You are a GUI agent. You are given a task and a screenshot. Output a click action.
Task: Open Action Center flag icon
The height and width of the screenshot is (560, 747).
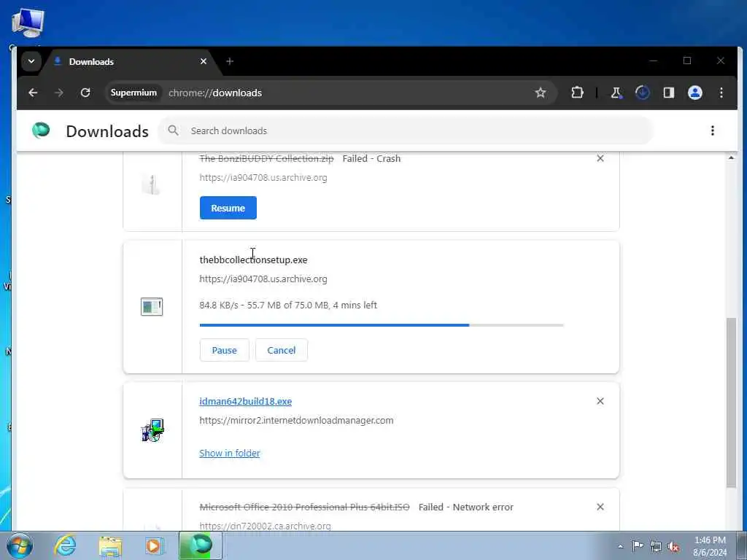point(638,545)
